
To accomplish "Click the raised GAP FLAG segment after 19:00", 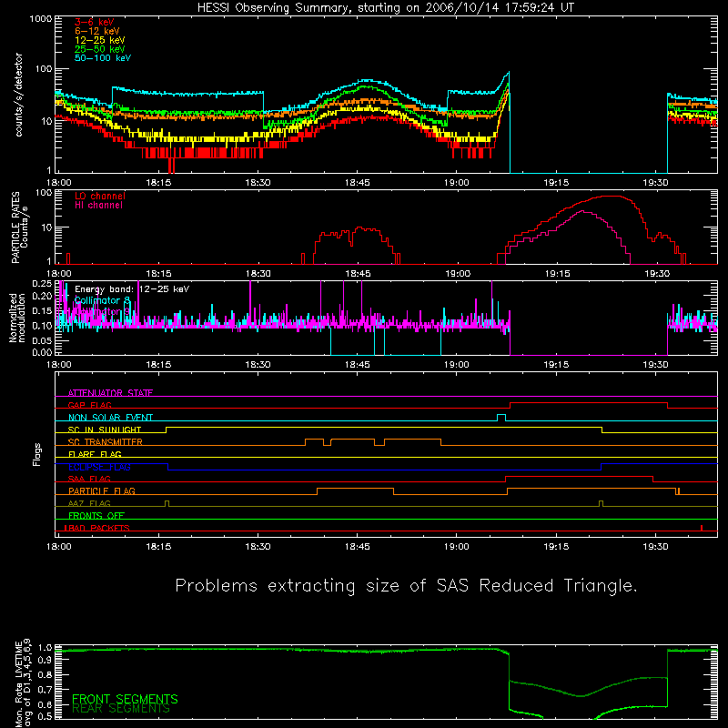I will click(589, 403).
